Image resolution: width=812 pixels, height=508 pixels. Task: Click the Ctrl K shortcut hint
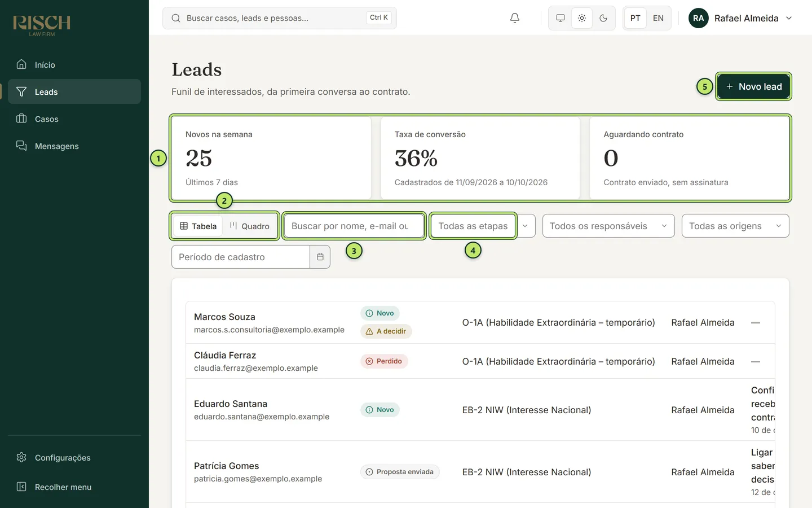[379, 18]
